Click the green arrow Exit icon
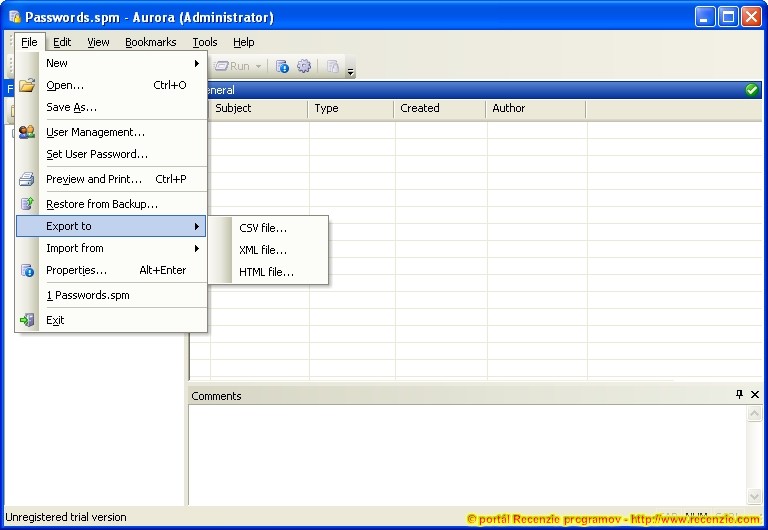 click(27, 320)
